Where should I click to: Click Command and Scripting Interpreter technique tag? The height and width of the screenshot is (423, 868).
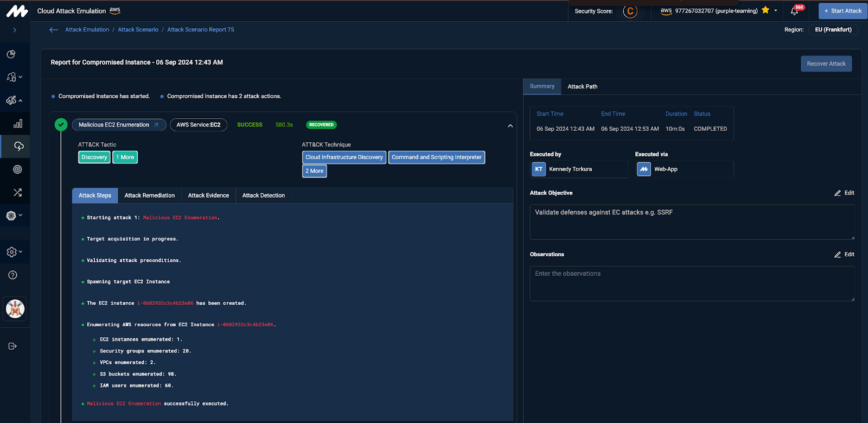tap(437, 157)
